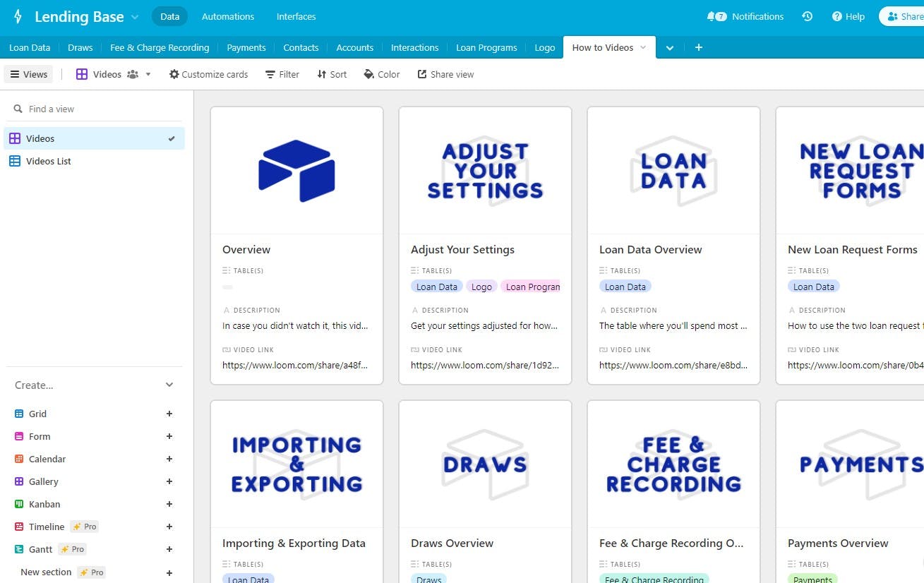Screen dimensions: 924x583
Task: Switch to the Loan Data table tab
Action: [30, 47]
